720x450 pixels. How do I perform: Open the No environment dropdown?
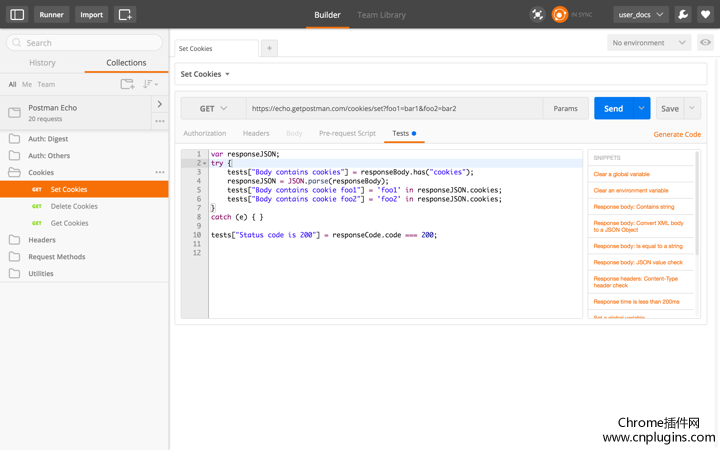[649, 43]
